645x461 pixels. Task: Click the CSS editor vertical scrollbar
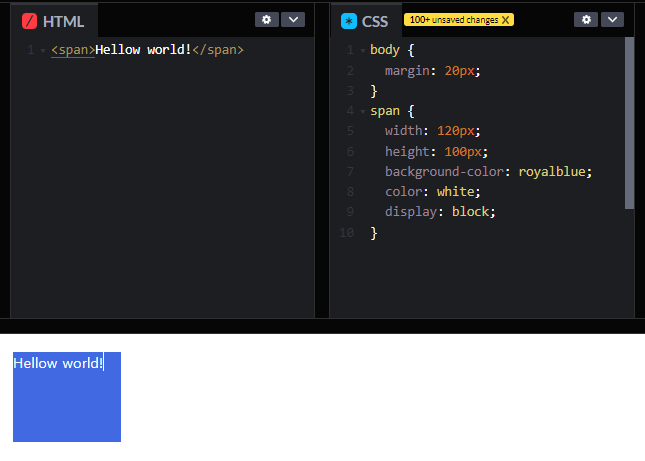629,123
